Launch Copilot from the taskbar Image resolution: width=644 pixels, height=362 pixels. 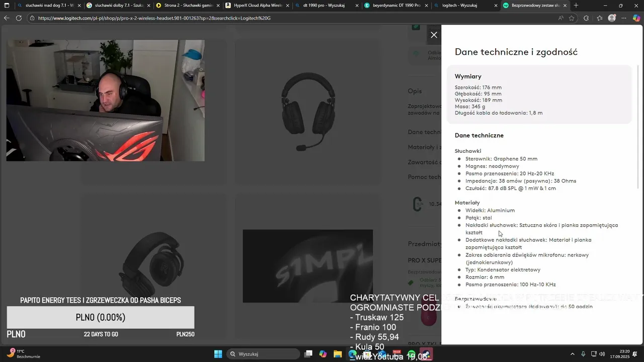323,354
